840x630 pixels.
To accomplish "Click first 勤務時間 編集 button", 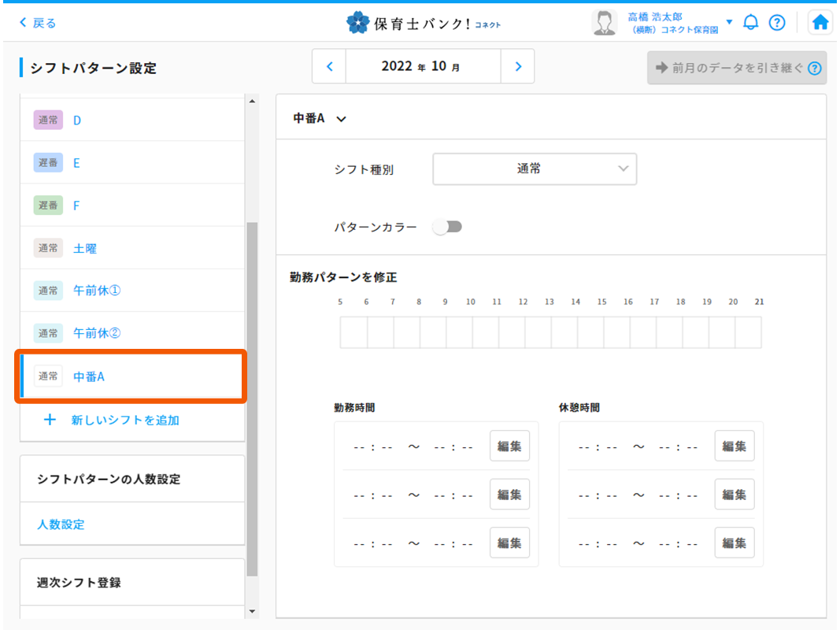I will 509,447.
